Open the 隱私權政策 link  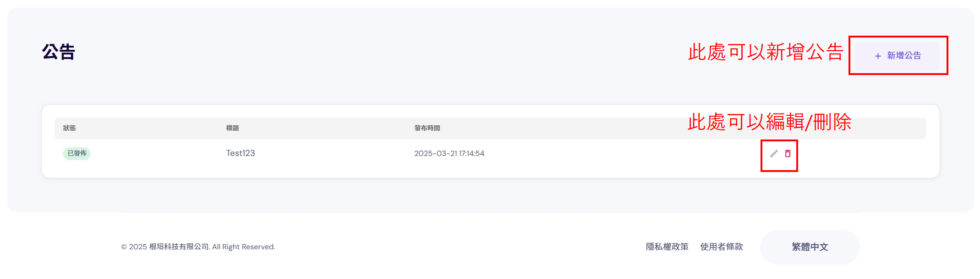click(x=667, y=247)
